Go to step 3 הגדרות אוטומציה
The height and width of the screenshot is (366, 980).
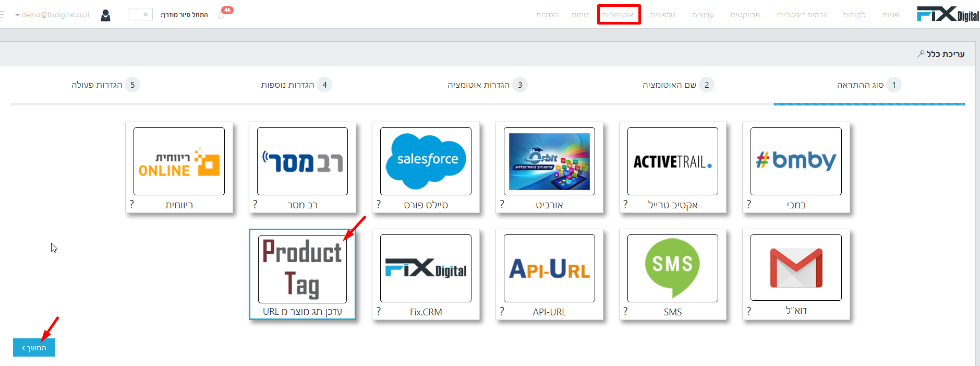487,85
